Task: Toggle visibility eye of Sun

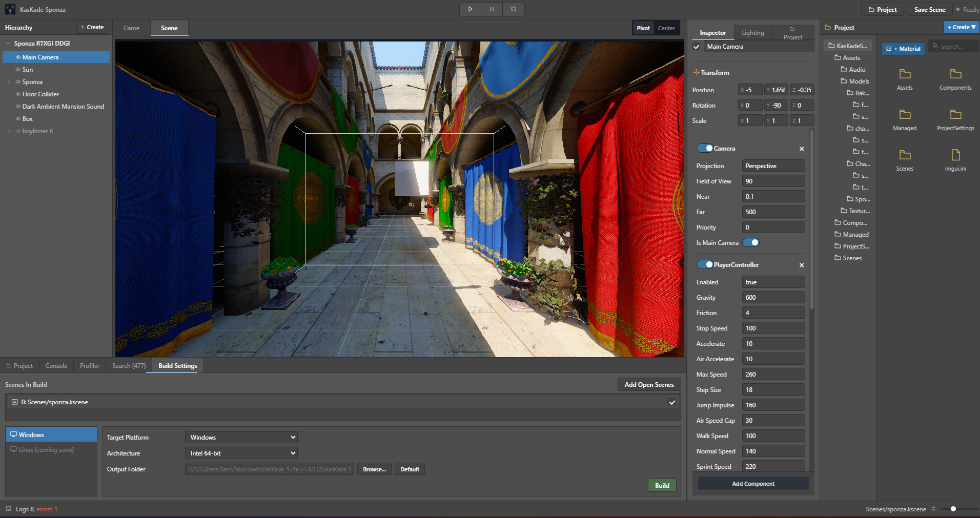Action: point(18,70)
